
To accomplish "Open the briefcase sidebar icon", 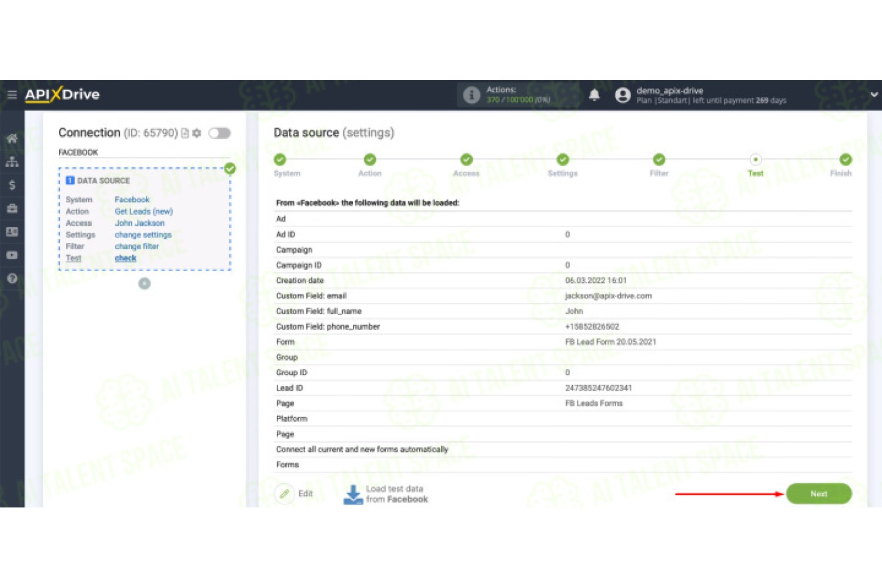I will [x=12, y=208].
